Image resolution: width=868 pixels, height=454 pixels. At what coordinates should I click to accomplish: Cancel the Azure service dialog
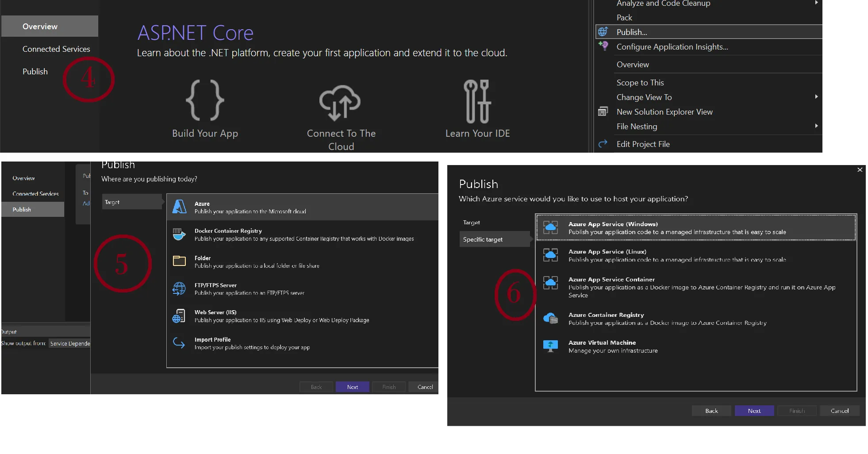coord(840,411)
